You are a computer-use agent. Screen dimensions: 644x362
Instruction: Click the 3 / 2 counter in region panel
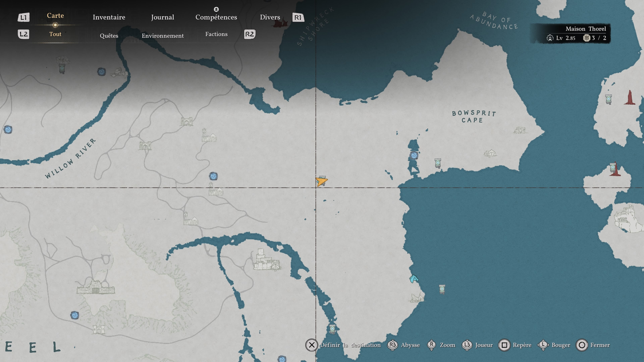tap(595, 38)
